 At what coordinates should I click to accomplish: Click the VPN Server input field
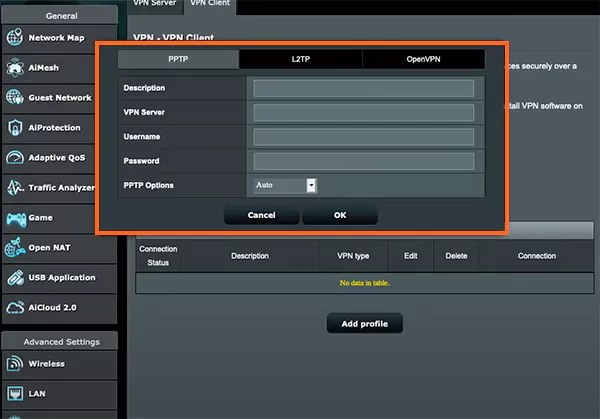pyautogui.click(x=364, y=113)
